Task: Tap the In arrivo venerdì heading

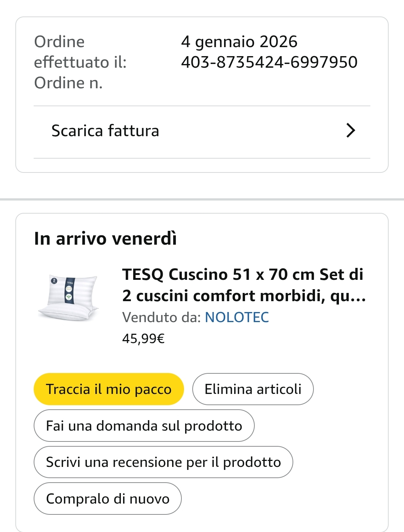Action: click(105, 239)
